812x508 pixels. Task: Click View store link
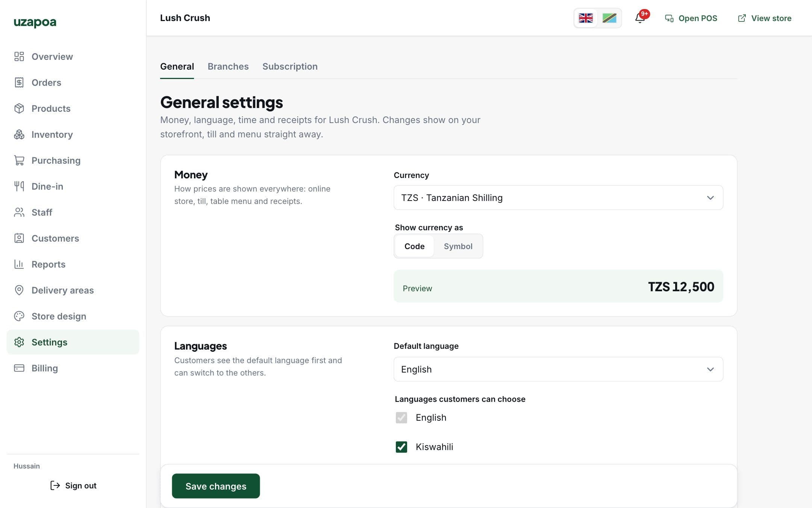765,18
